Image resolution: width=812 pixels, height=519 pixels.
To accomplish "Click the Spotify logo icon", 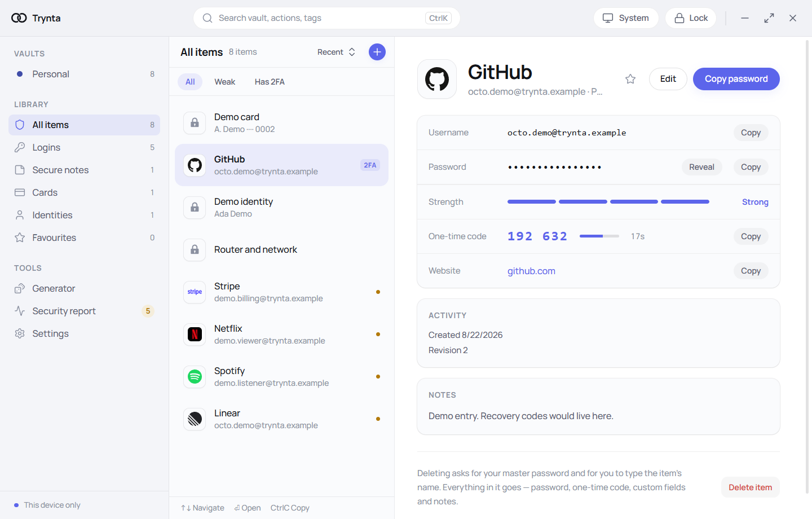I will click(x=195, y=376).
